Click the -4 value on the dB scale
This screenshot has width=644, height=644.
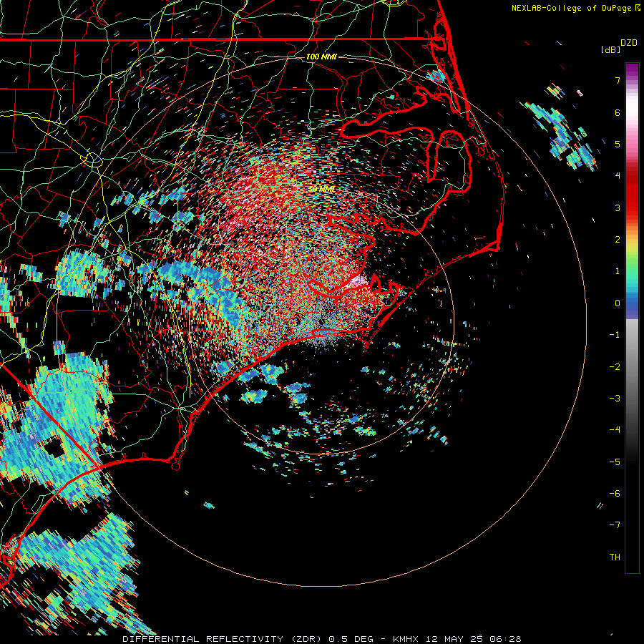point(615,430)
